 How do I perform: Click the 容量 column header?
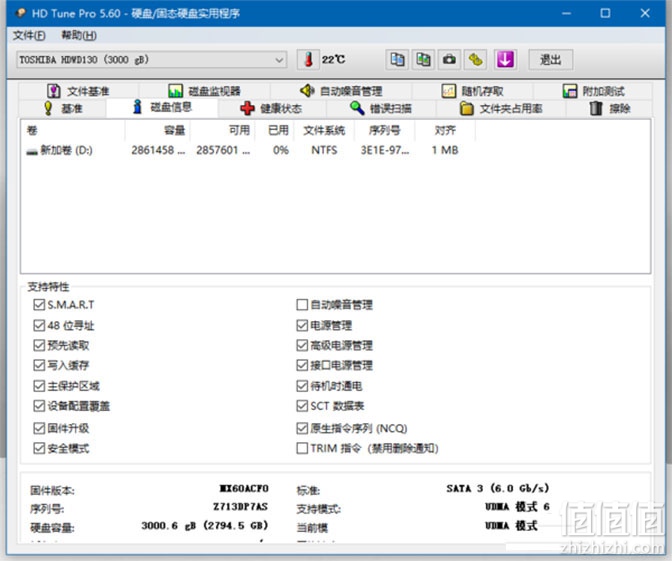[158, 130]
